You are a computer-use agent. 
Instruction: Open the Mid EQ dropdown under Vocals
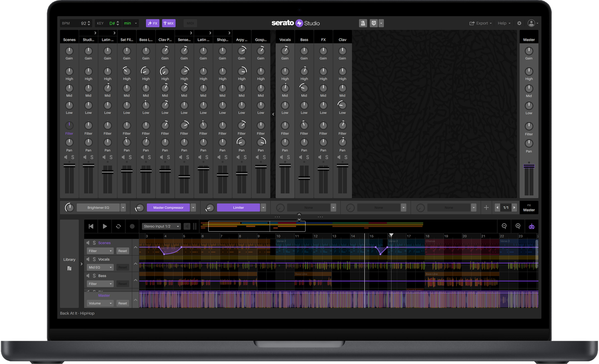click(100, 267)
